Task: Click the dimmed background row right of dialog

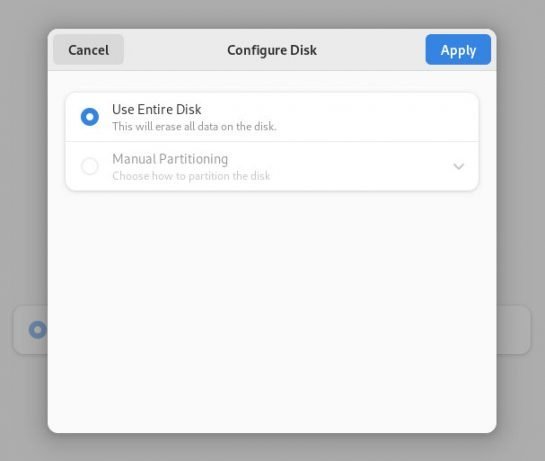Action: coord(513,330)
